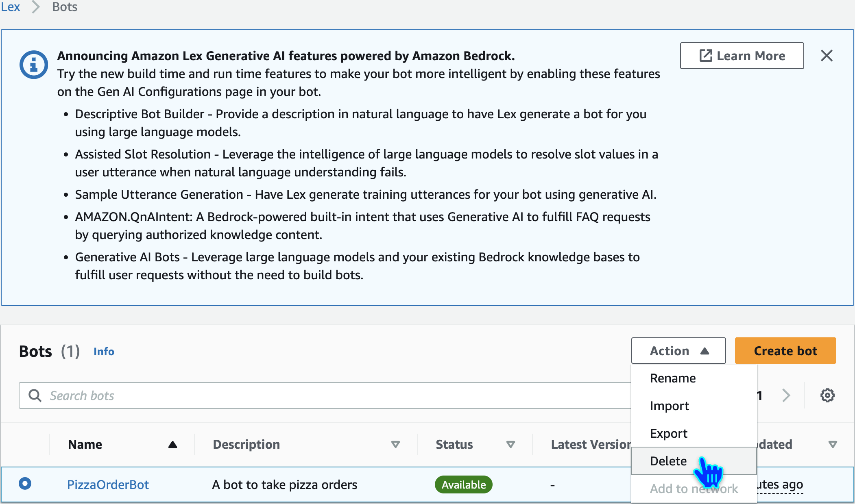Viewport: 855px width, 504px height.
Task: Choose Delete from Action menu
Action: tap(668, 461)
